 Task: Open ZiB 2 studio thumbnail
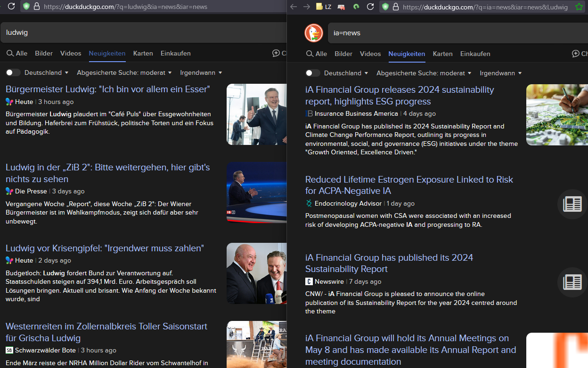point(256,192)
